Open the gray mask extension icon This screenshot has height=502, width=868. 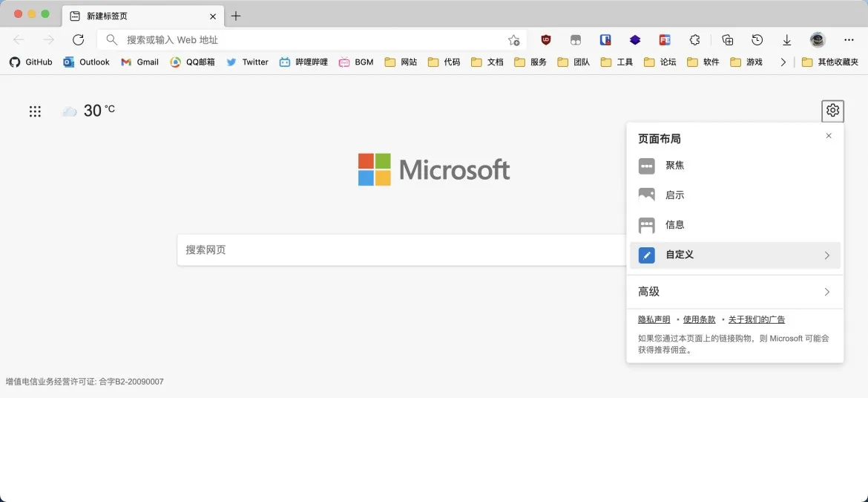[576, 40]
